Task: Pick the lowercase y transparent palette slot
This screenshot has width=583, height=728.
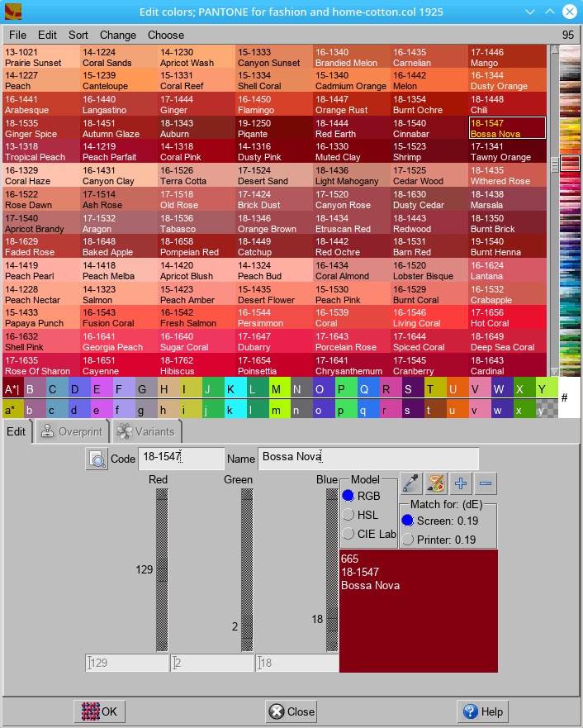Action: point(547,409)
